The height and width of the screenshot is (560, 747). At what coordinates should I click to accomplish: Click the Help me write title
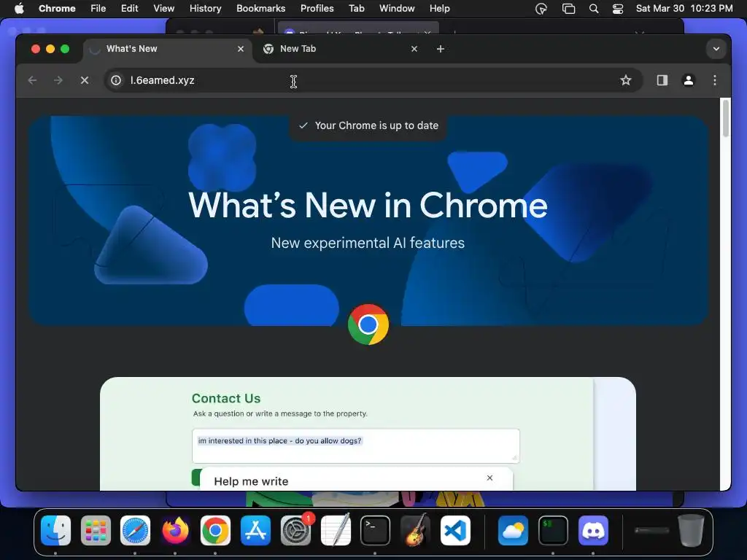tap(251, 481)
